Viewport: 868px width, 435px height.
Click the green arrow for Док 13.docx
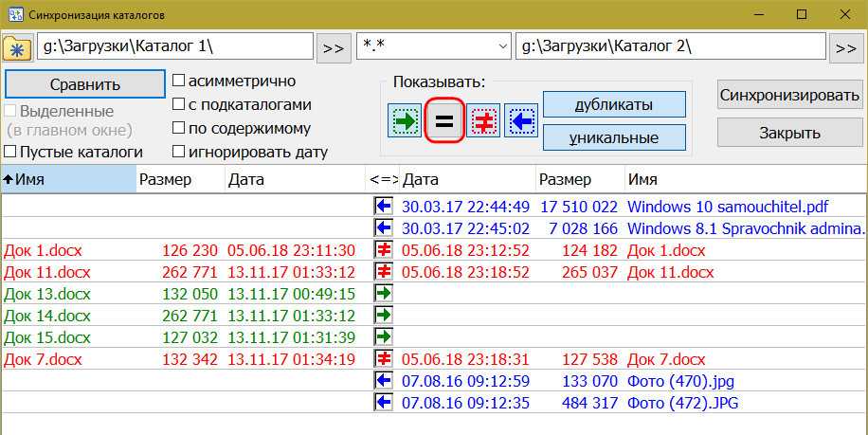coord(384,294)
